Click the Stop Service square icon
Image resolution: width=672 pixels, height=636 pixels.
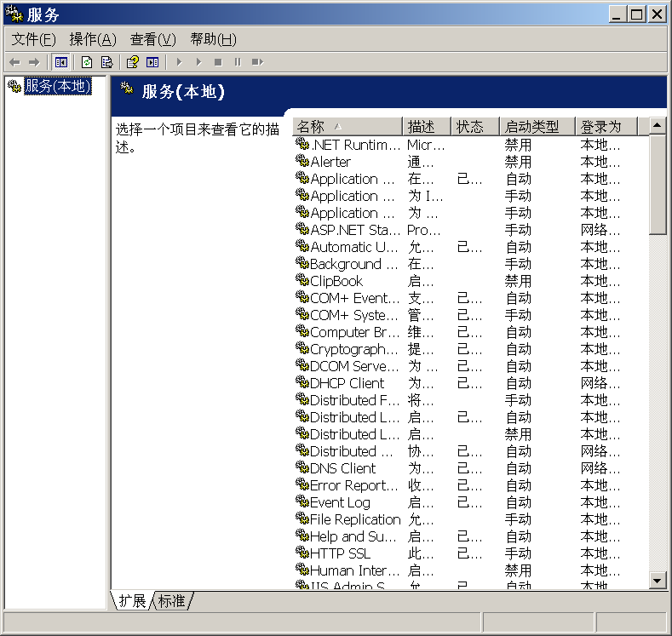[x=218, y=62]
